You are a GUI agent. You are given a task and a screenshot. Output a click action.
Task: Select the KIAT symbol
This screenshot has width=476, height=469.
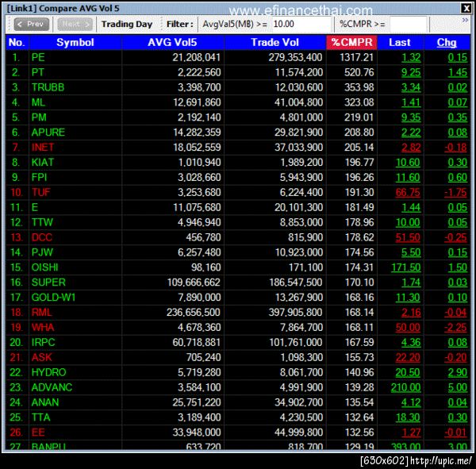(x=43, y=163)
